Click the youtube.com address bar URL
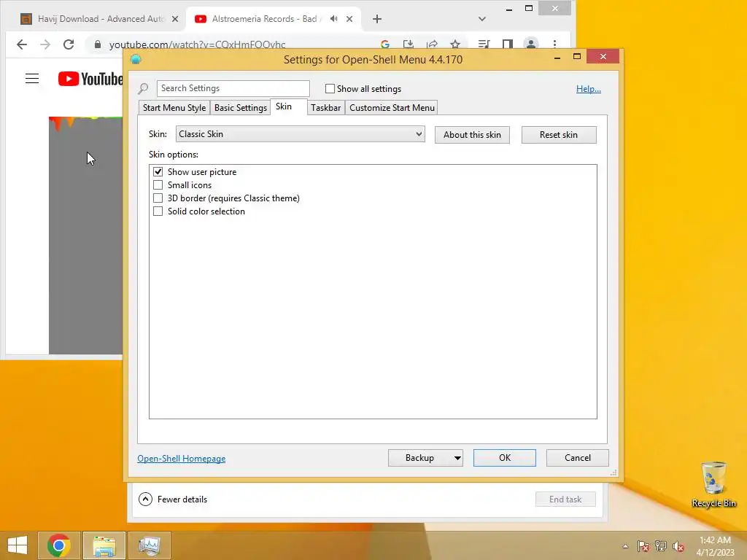Image resolution: width=747 pixels, height=560 pixels. [x=197, y=44]
